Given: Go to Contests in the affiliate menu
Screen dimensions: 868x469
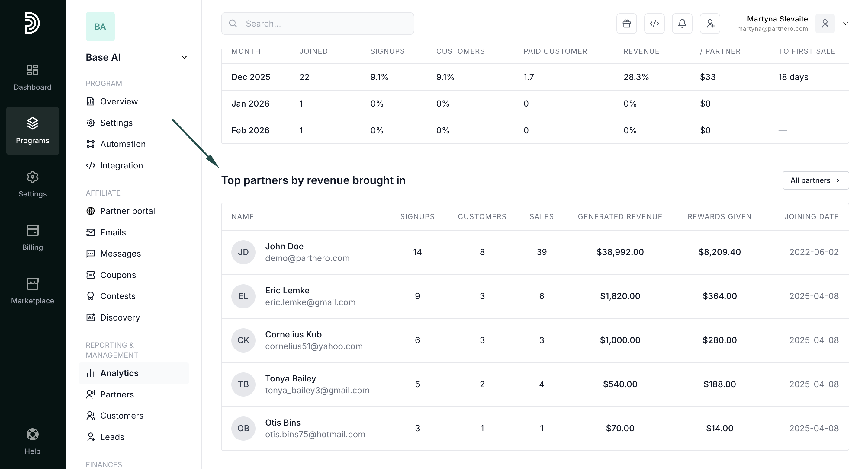Looking at the screenshot, I should (x=117, y=296).
